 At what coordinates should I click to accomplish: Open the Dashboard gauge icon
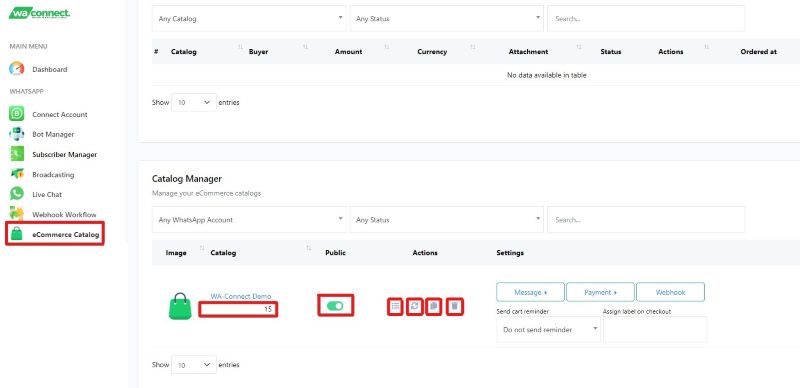(x=17, y=69)
